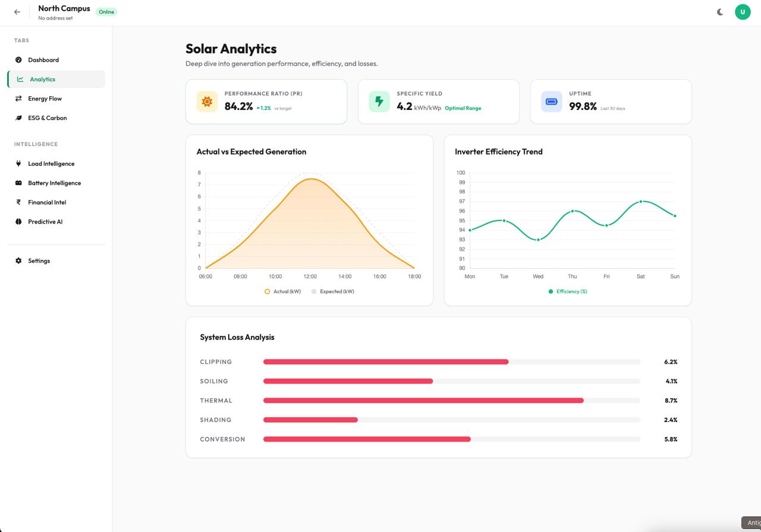Click the Specific Yield lightning icon

pyautogui.click(x=379, y=102)
